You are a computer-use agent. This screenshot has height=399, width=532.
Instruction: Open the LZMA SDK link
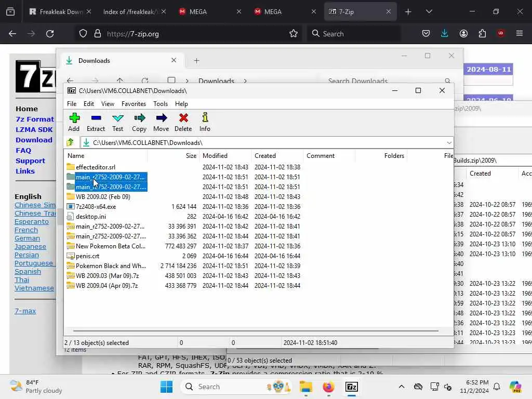coord(34,129)
